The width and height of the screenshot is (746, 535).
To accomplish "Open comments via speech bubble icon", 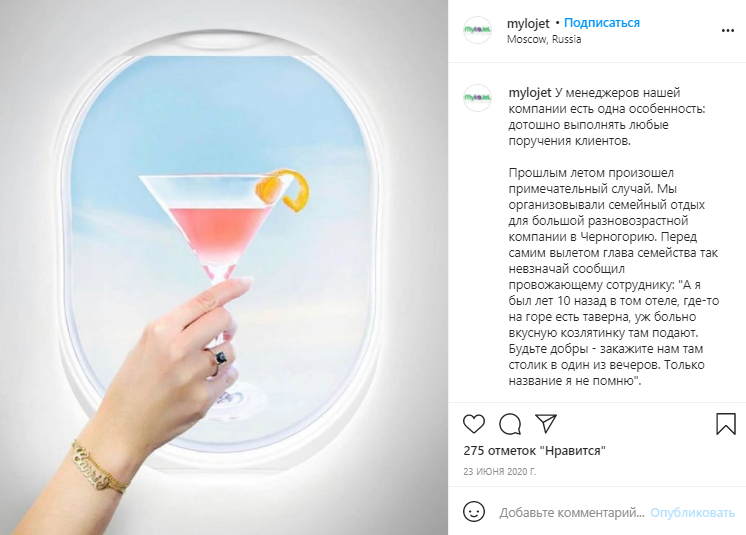I will point(510,424).
